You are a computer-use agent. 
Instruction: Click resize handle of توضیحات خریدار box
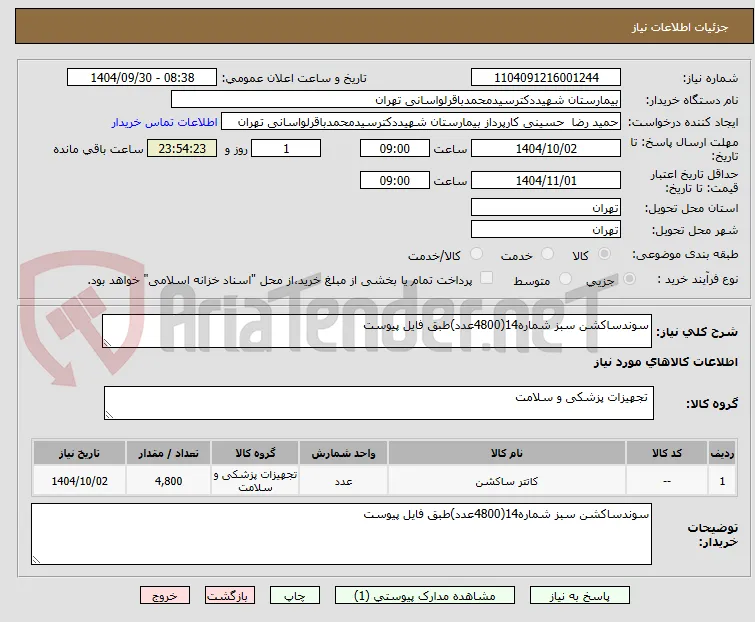pyautogui.click(x=36, y=559)
